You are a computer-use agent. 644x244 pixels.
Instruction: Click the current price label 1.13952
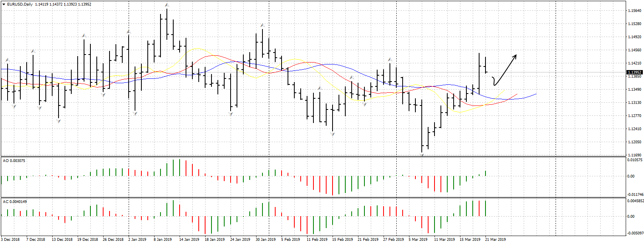tap(634, 72)
